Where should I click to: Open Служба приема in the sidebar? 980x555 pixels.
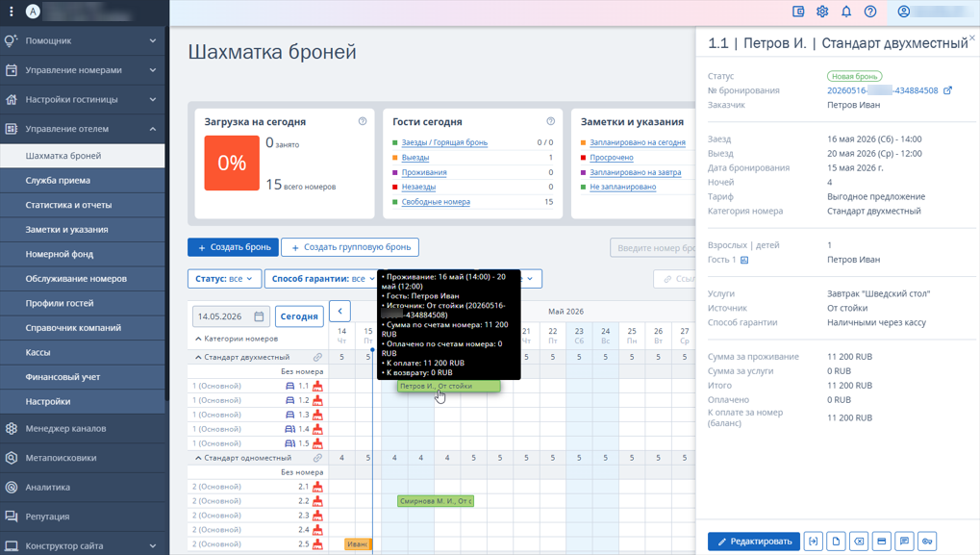tap(83, 181)
